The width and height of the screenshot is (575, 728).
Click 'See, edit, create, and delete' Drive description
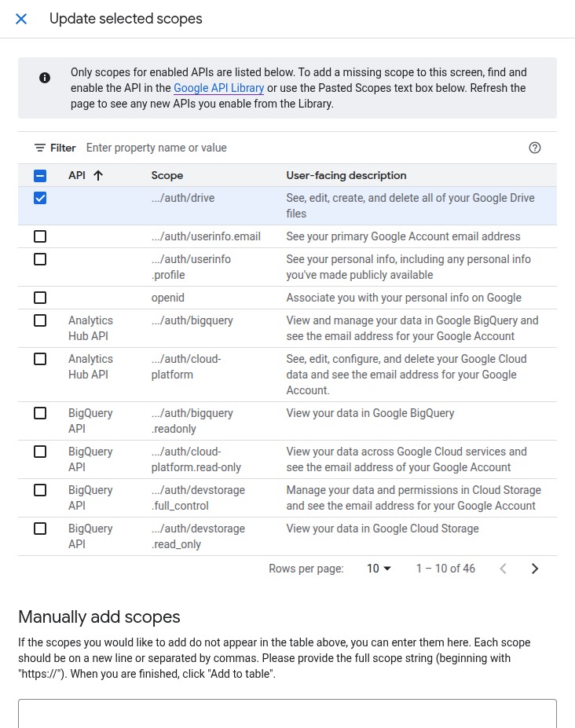pos(410,206)
